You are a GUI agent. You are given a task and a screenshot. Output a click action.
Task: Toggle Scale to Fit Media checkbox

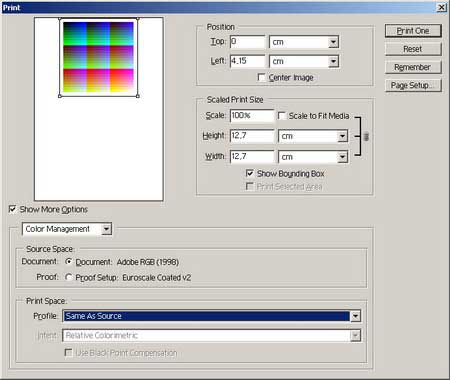point(282,116)
